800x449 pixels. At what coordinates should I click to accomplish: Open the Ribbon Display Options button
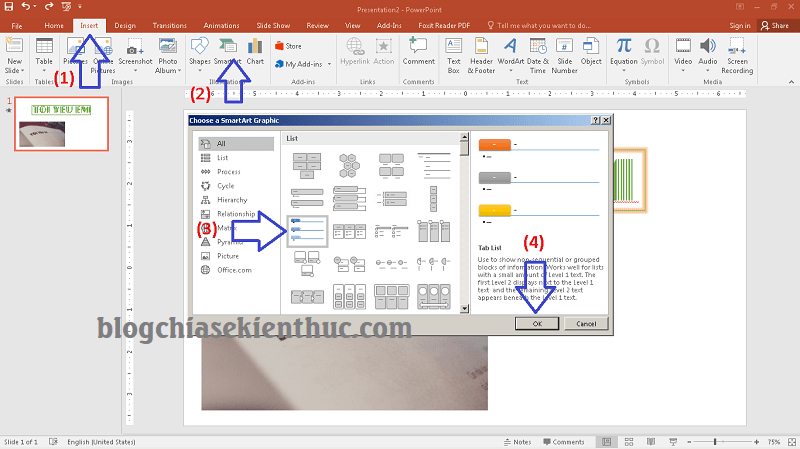click(740, 7)
